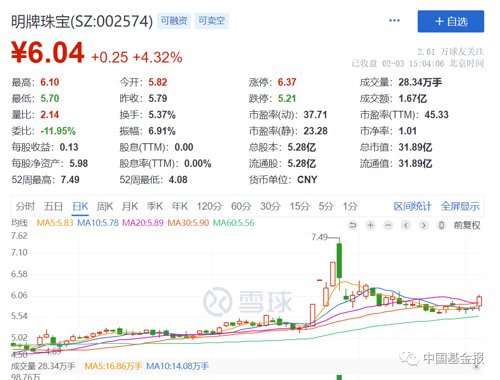Click the candlestick style icon
Image resolution: width=500 pixels, height=380 pixels.
coord(441,226)
